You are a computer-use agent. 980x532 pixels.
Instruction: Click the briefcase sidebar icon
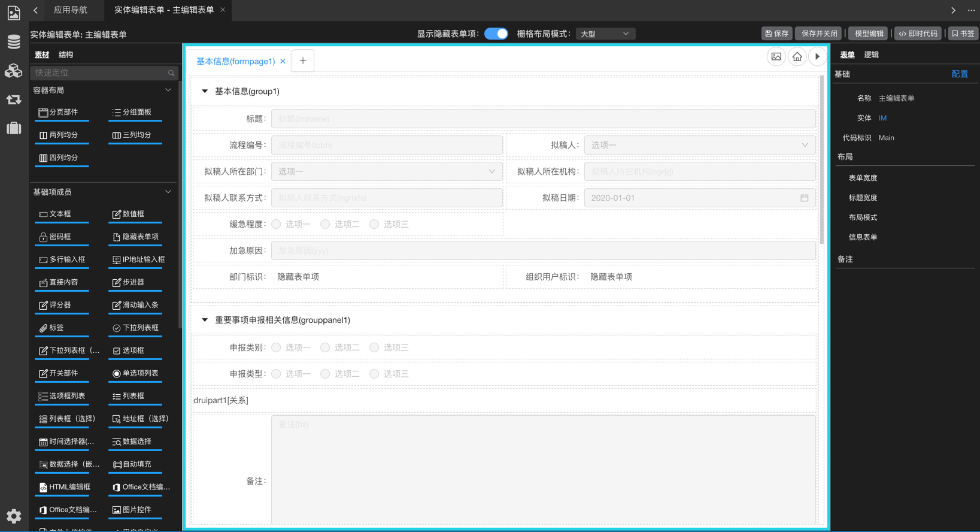point(14,128)
